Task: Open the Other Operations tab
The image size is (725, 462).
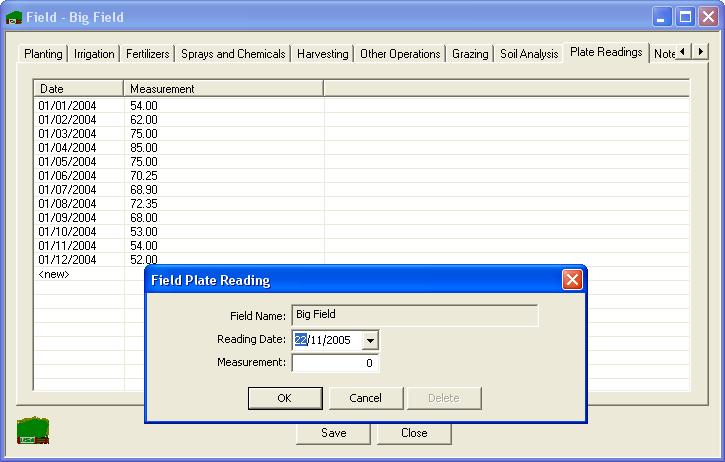Action: [400, 54]
